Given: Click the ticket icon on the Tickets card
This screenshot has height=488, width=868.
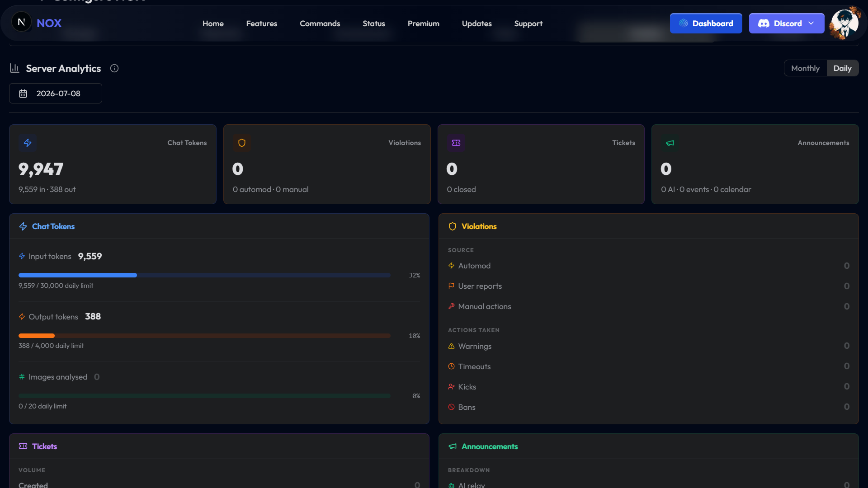Looking at the screenshot, I should tap(456, 143).
